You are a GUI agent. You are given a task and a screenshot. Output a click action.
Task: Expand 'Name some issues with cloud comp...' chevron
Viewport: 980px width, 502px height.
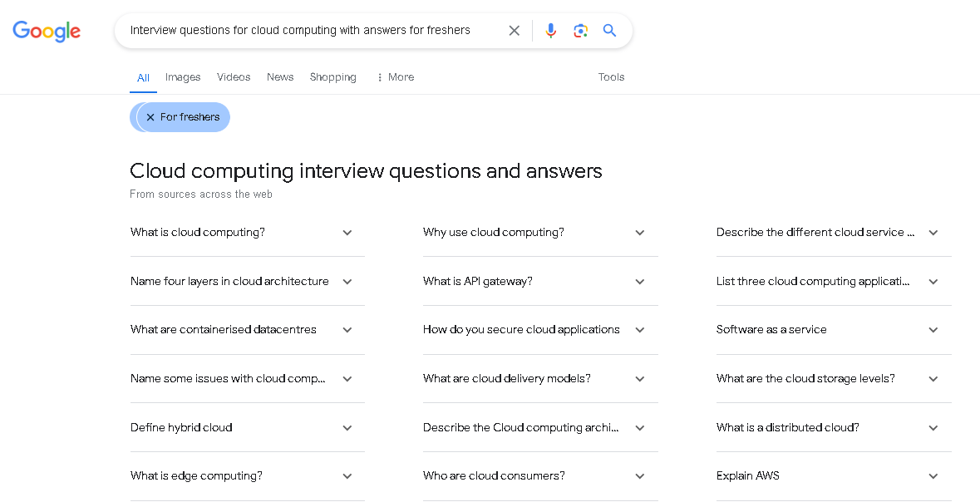(x=347, y=379)
